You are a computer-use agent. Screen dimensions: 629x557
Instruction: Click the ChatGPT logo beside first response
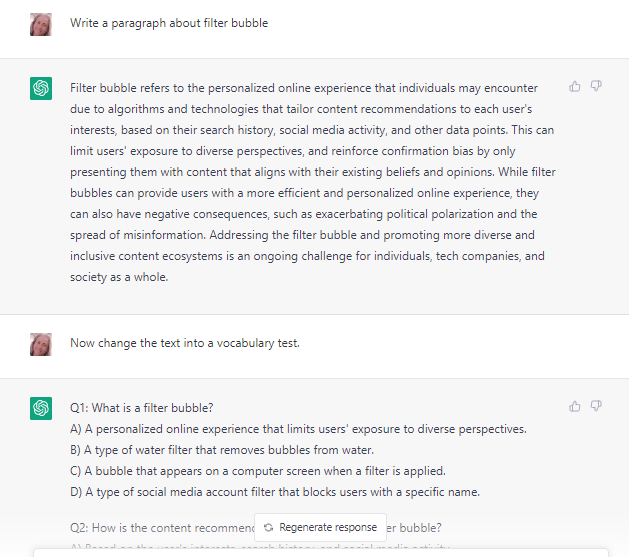(x=41, y=88)
